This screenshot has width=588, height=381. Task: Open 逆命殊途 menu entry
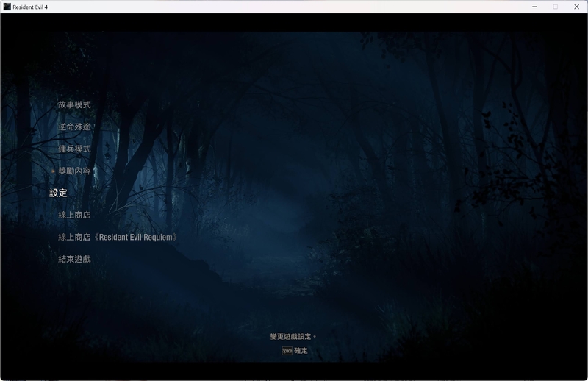tap(74, 127)
